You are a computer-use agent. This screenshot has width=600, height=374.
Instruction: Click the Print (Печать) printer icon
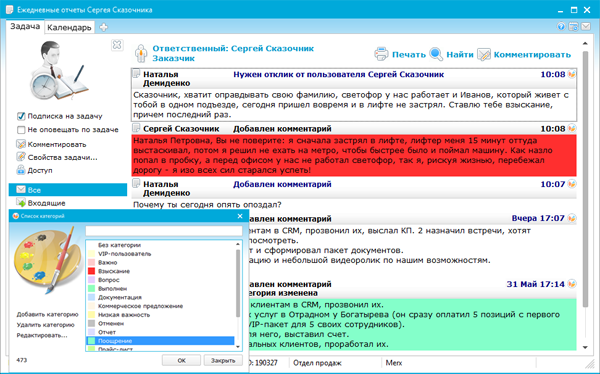click(x=381, y=54)
